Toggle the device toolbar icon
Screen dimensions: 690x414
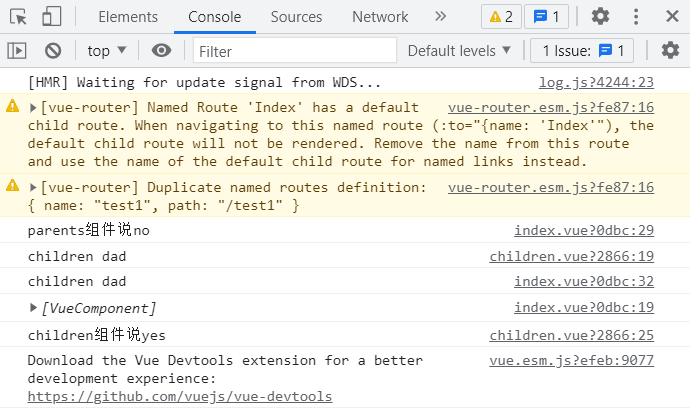pyautogui.click(x=51, y=17)
